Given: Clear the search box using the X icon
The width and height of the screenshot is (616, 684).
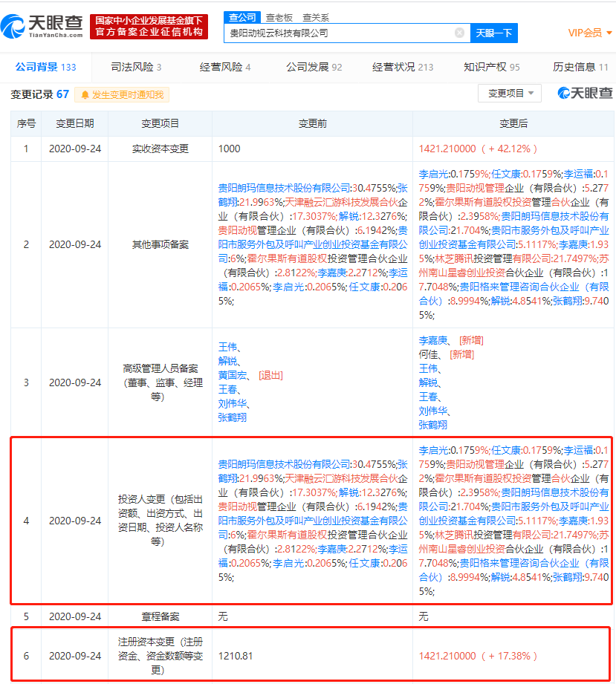Looking at the screenshot, I should coord(458,33).
